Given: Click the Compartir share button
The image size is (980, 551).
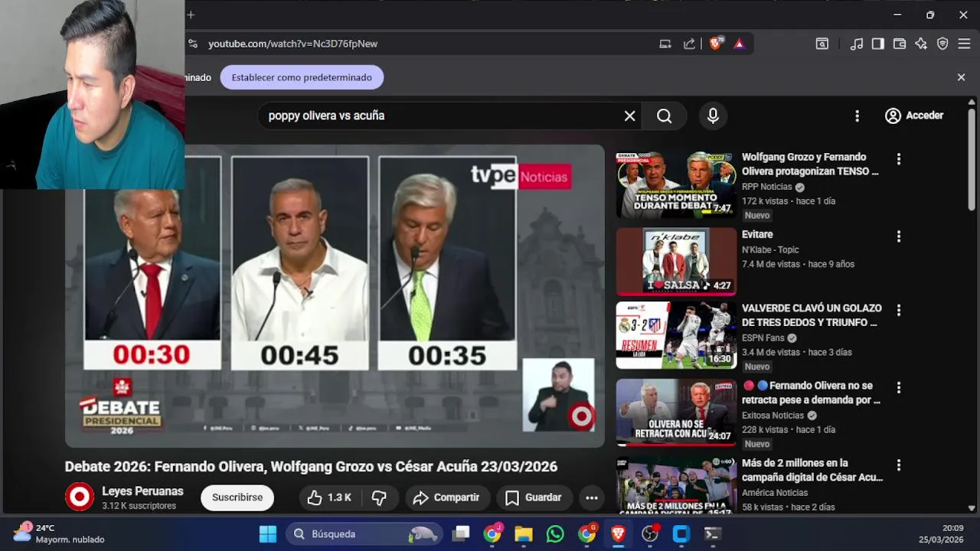Looking at the screenshot, I should coord(446,497).
